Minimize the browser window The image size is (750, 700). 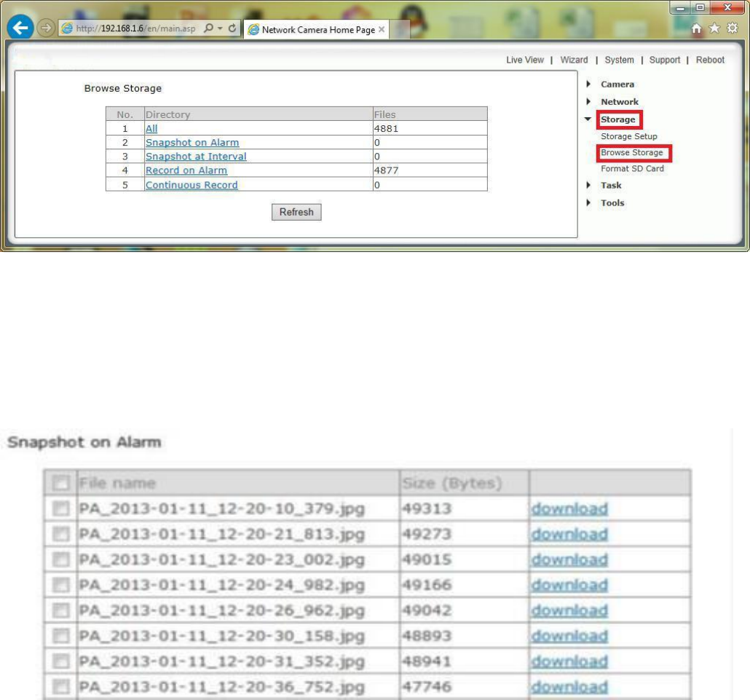tap(680, 8)
